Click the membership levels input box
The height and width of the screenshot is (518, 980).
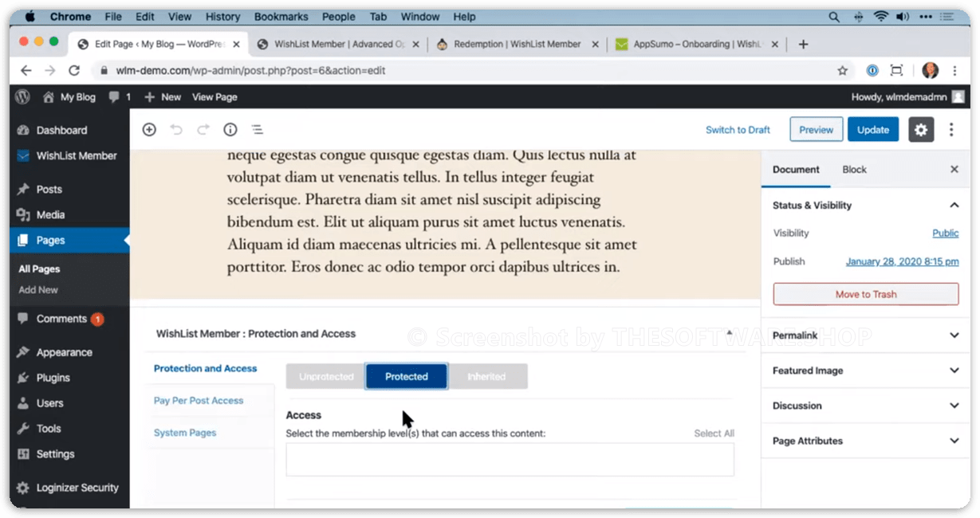pyautogui.click(x=510, y=460)
